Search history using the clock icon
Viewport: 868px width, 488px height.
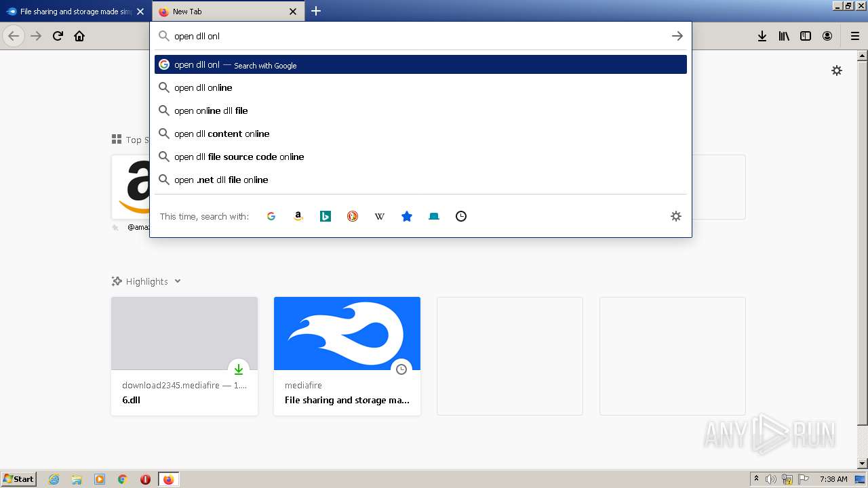461,216
